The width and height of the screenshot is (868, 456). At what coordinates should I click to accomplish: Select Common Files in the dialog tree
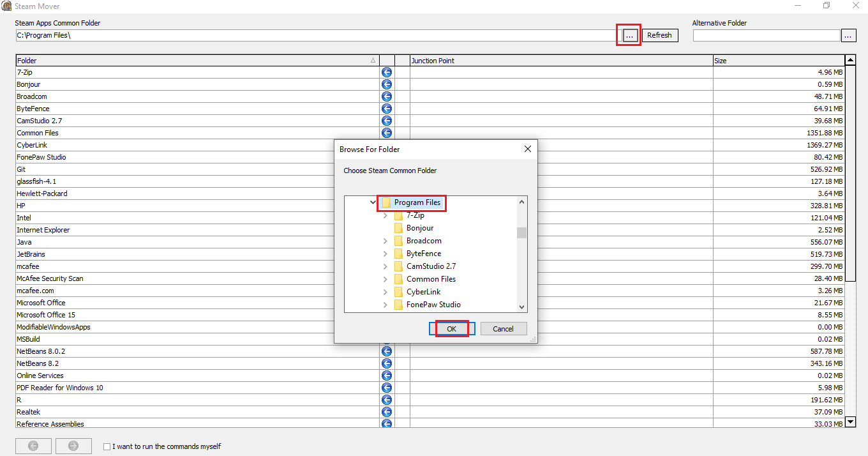pos(431,279)
